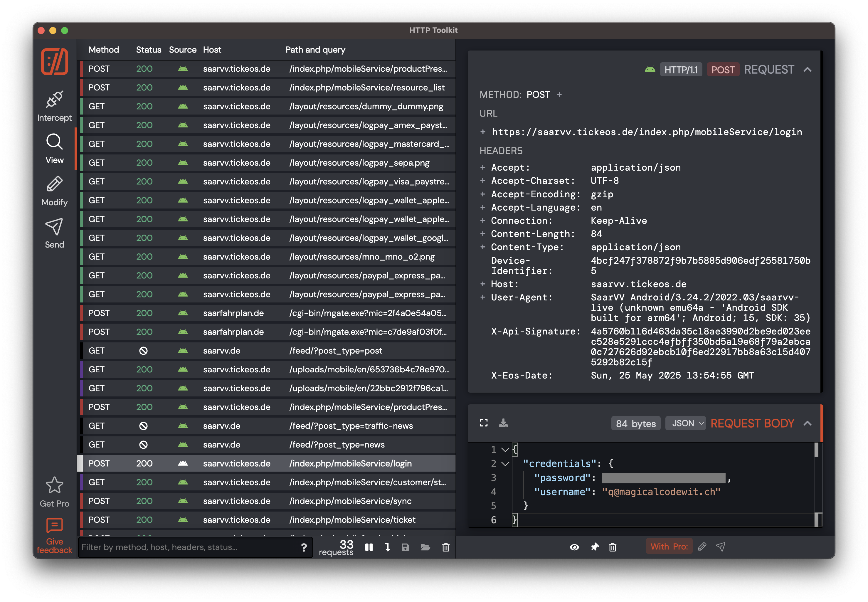Click the Method column header
This screenshot has height=602, width=868.
click(x=104, y=50)
